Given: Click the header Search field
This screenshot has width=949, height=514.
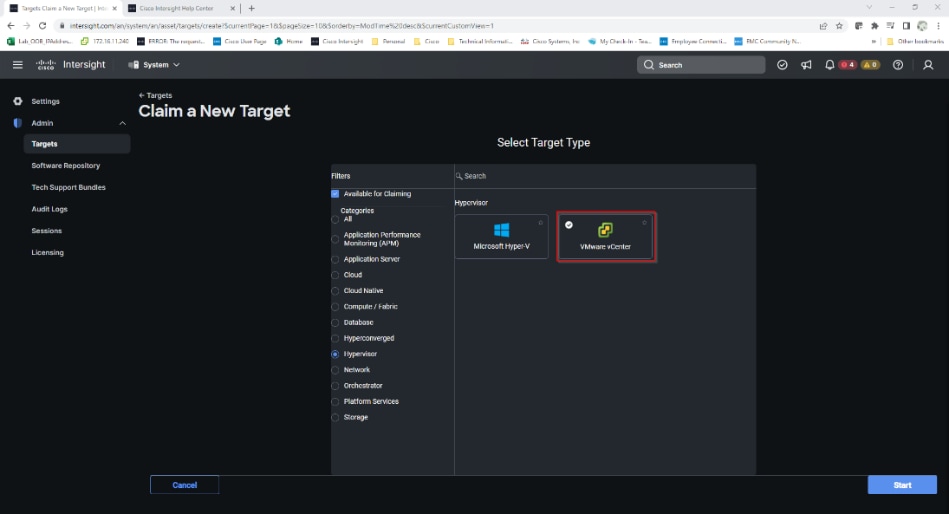Looking at the screenshot, I should 701,65.
